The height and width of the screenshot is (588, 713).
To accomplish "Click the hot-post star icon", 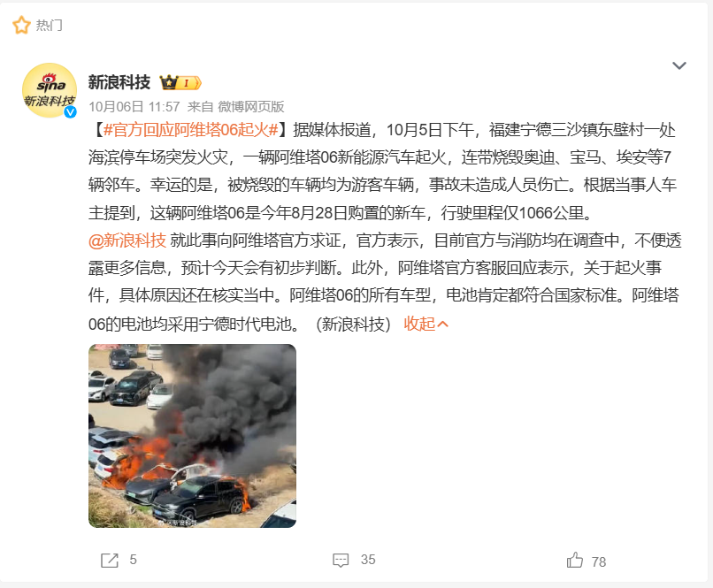I will [21, 25].
